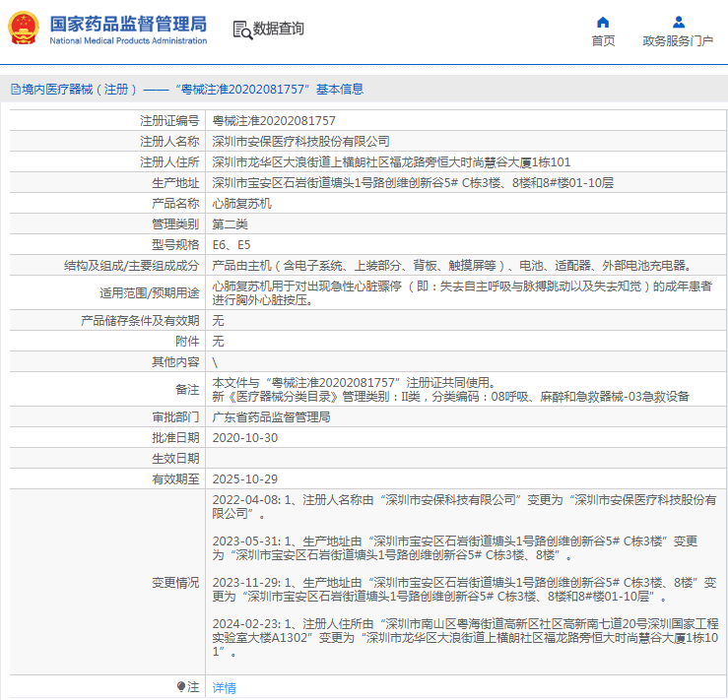Click the approval date 2020-10-30
This screenshot has height=700, width=728.
[x=245, y=438]
